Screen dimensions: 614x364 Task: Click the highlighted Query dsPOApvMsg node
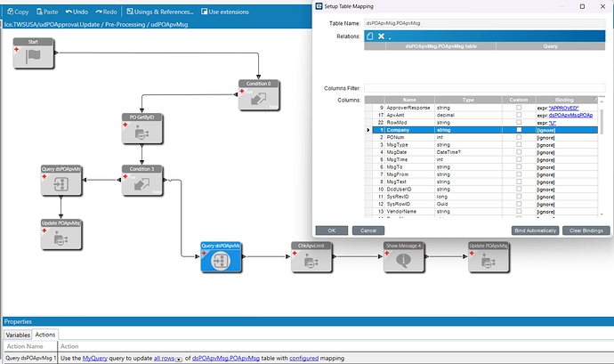point(222,258)
